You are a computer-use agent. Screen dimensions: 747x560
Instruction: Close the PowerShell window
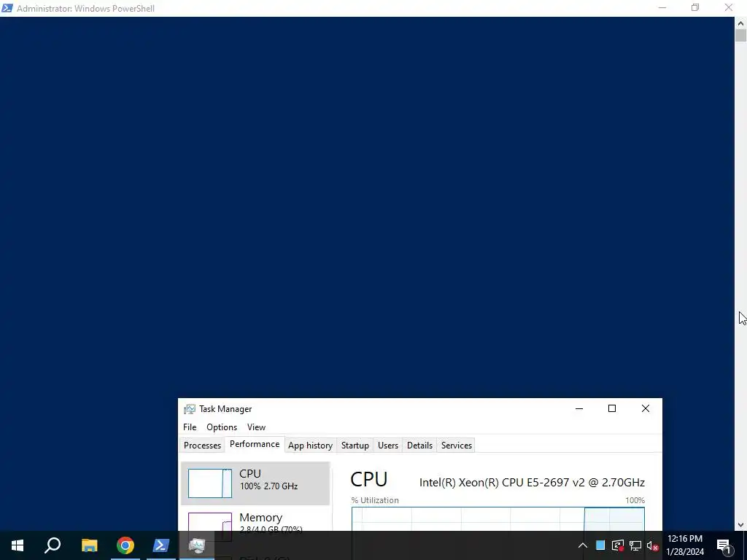729,7
